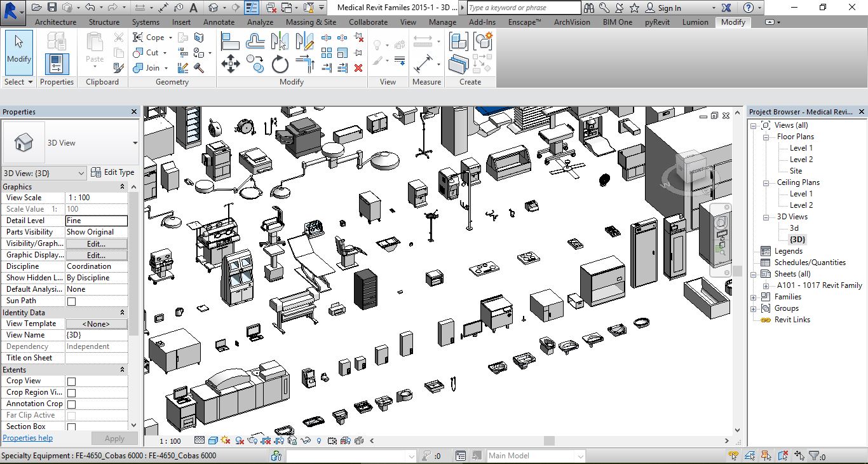Open the 3D View selector dropdown

click(x=81, y=173)
